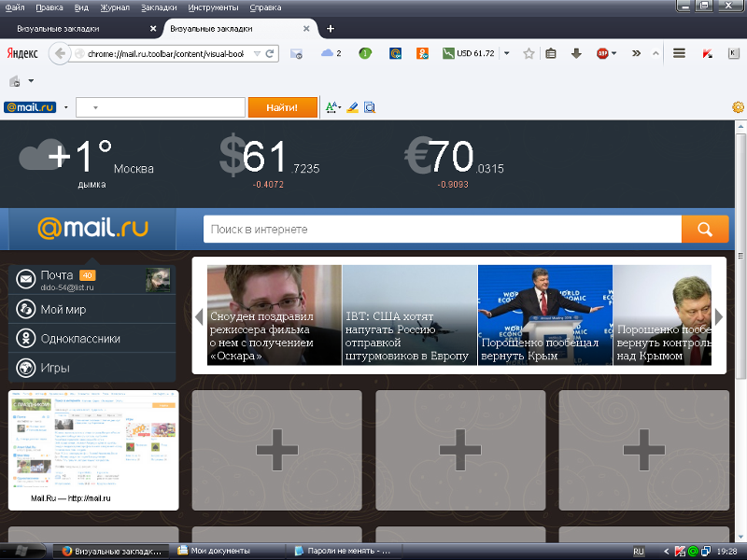Open the downloads arrow icon

point(576,54)
